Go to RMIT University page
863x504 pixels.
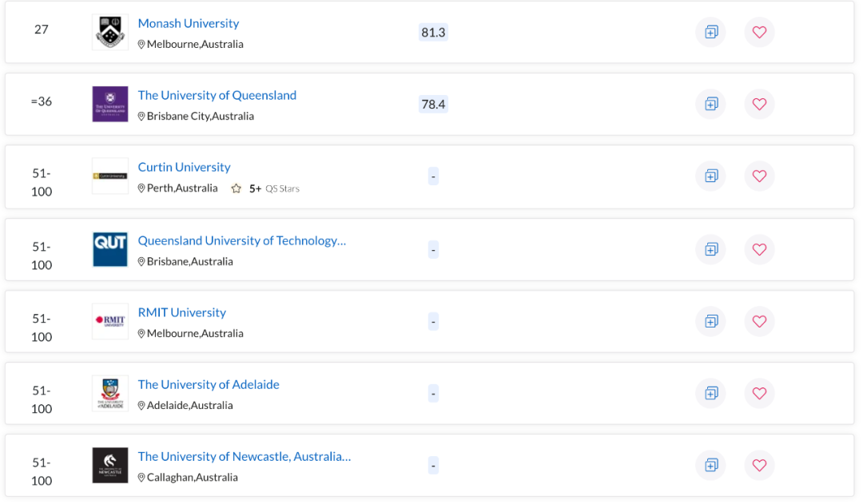[181, 312]
